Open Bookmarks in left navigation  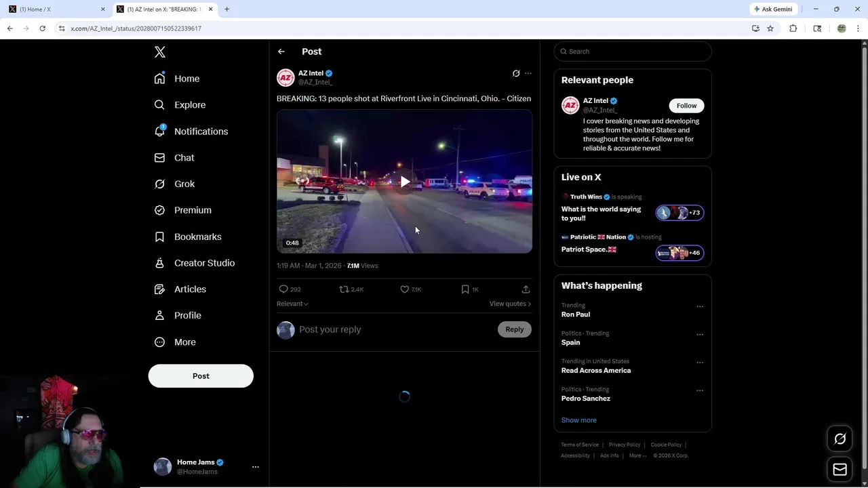[x=188, y=237]
